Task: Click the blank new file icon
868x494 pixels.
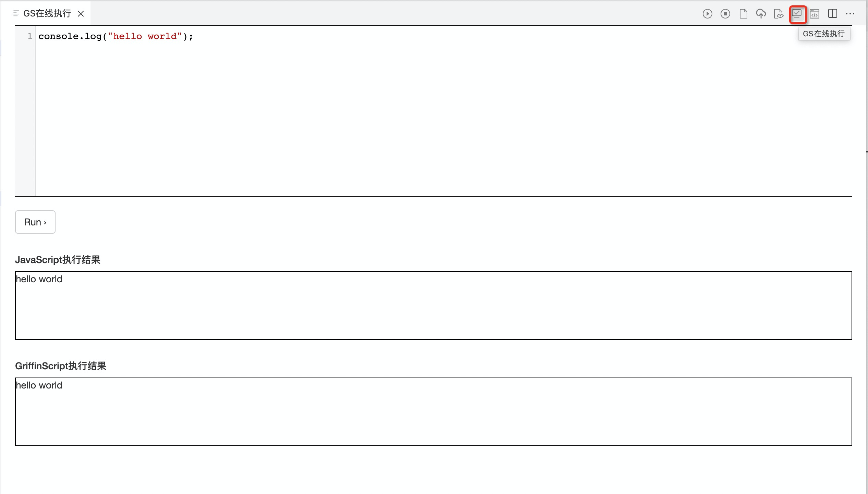Action: click(x=743, y=14)
